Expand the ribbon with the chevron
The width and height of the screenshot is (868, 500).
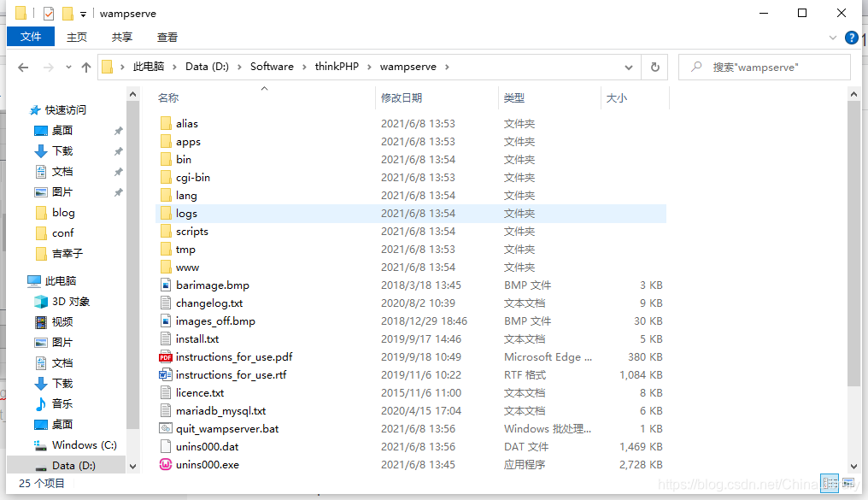tap(833, 38)
